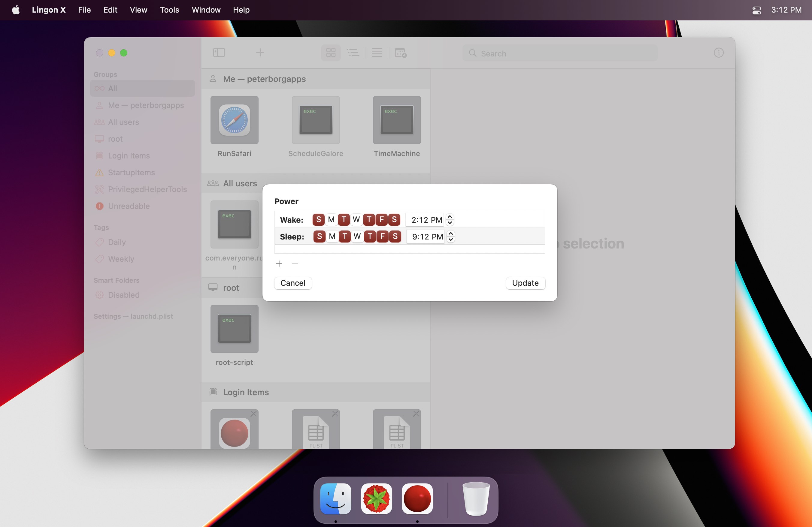Toggle Friday in the Wake row
This screenshot has width=812, height=527.
[x=381, y=219]
